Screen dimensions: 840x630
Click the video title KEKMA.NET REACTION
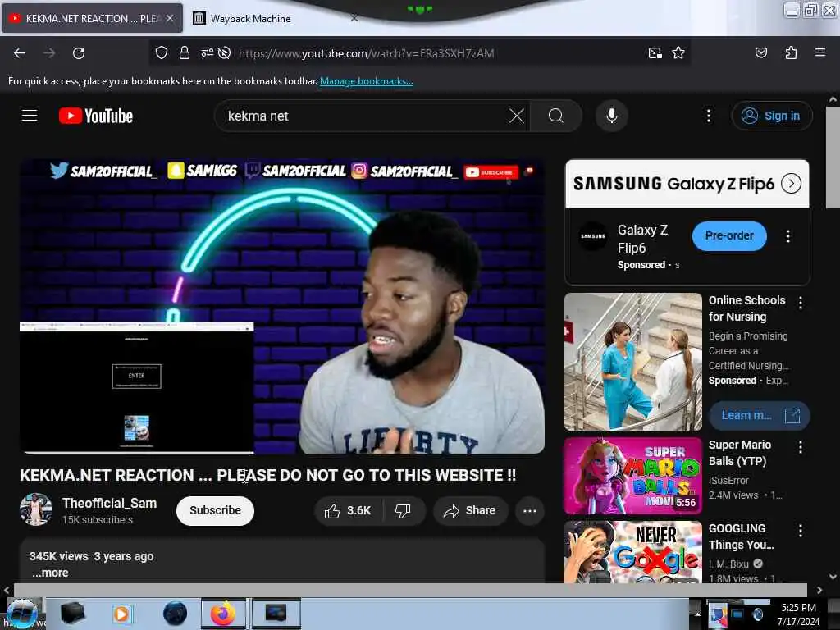click(268, 475)
